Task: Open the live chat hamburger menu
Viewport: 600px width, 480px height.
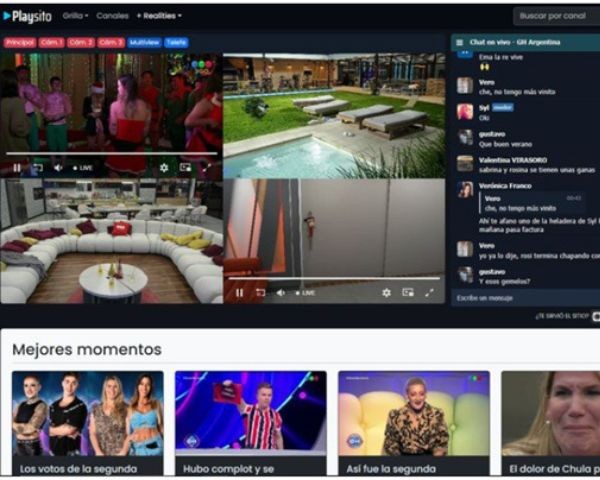Action: coord(459,43)
